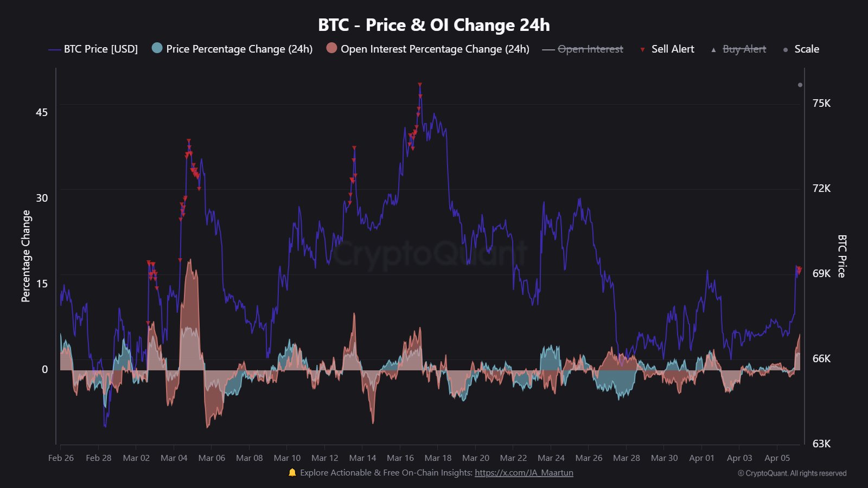Show the disabled Buy Alert series label

pyautogui.click(x=744, y=49)
